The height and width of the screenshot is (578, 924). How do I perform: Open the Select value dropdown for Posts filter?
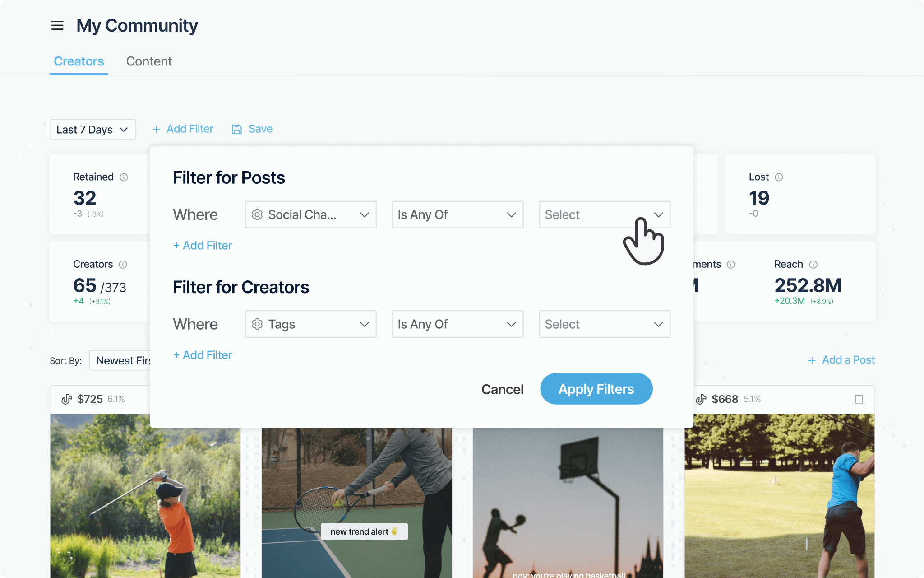click(x=605, y=214)
